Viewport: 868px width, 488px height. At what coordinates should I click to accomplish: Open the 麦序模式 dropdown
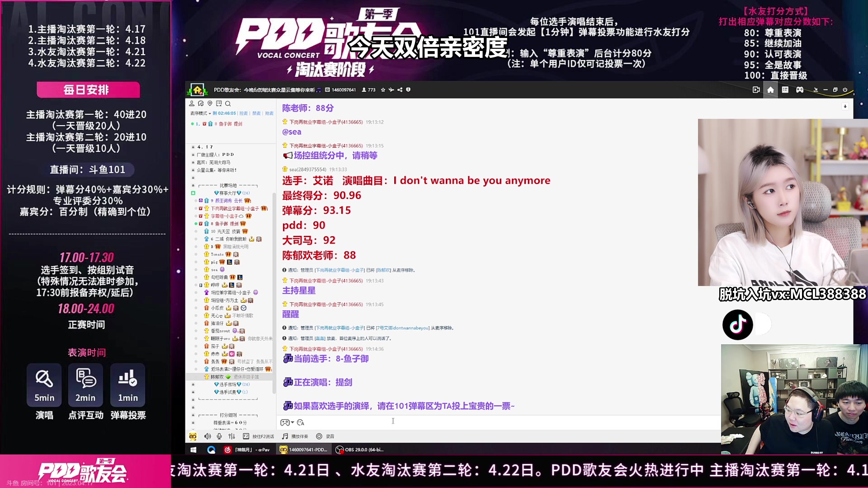coord(200,113)
